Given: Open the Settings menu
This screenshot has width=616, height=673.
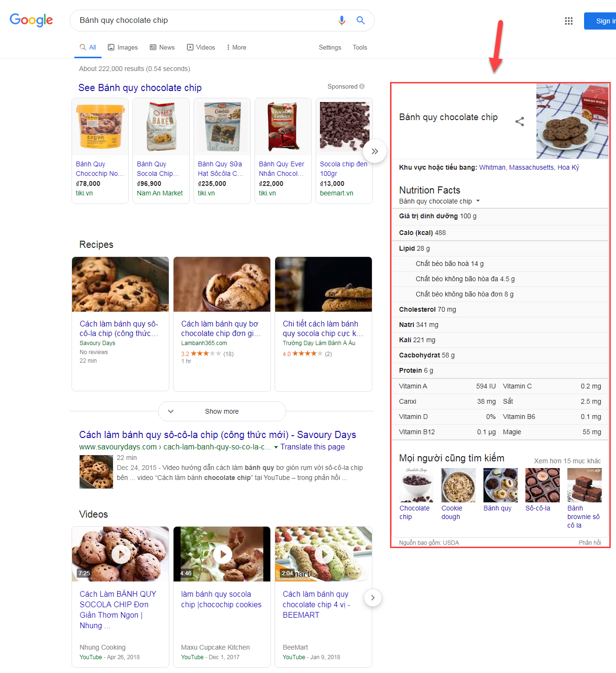Looking at the screenshot, I should (x=330, y=47).
